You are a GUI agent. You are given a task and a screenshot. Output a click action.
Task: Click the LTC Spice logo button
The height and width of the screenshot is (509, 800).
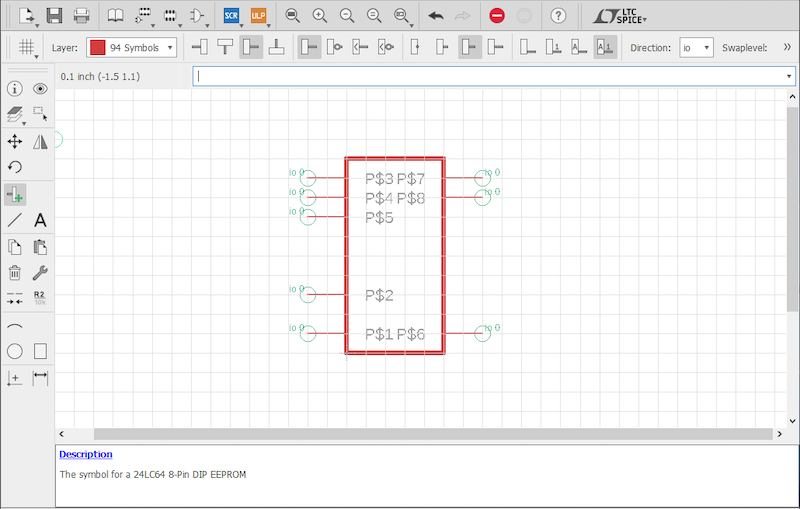(619, 16)
